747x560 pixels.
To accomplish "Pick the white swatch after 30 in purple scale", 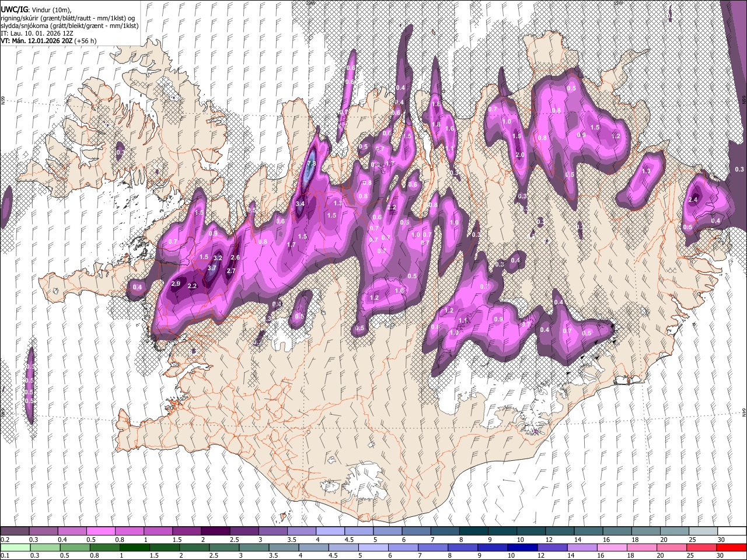I will tap(732, 531).
